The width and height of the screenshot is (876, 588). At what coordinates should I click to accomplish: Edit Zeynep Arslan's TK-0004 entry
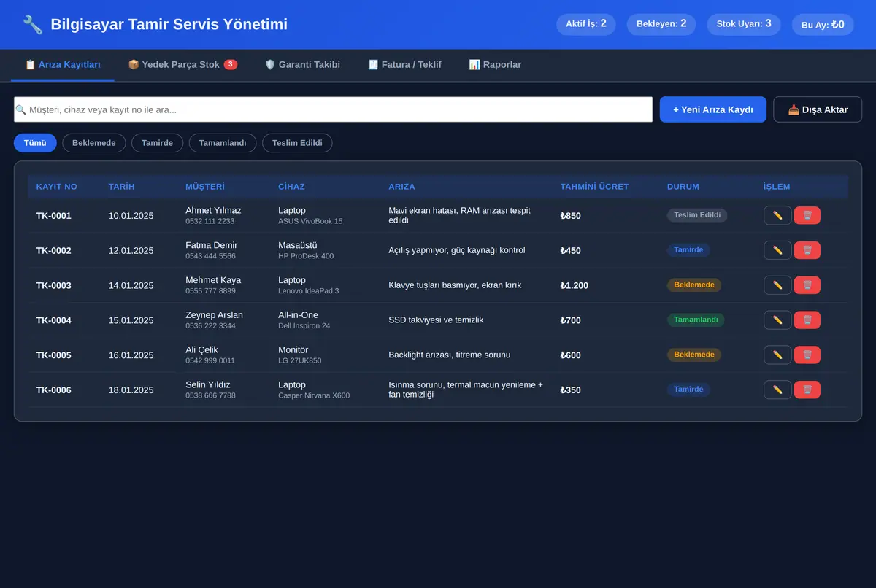(777, 320)
